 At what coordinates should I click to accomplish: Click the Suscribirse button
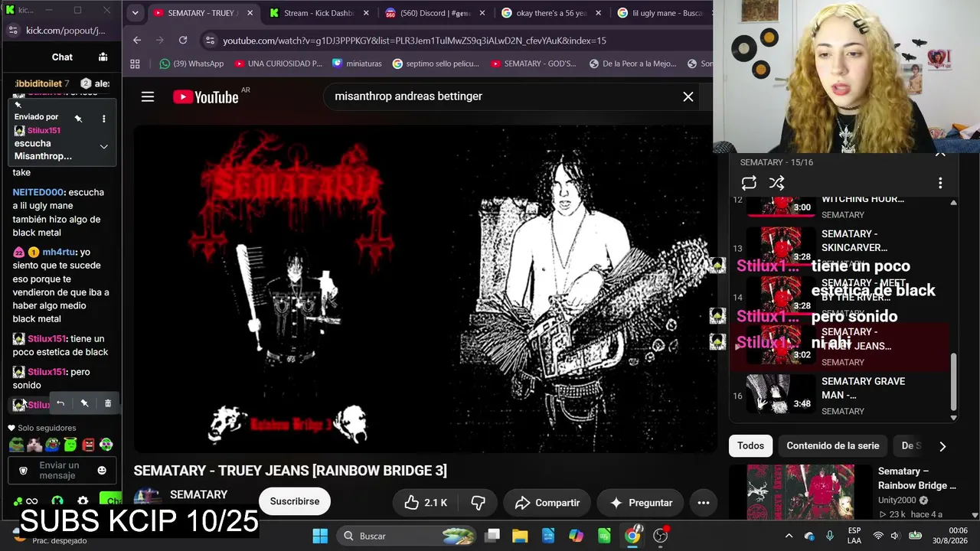(x=295, y=501)
